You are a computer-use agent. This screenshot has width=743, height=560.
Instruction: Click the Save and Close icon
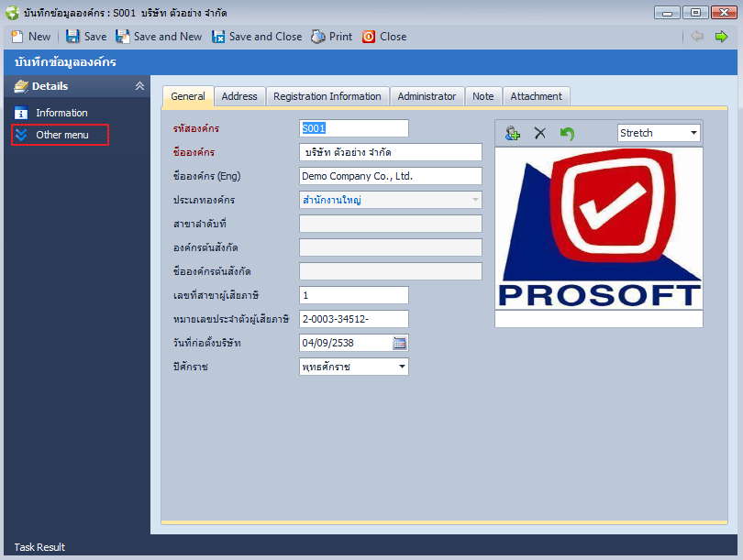pos(218,37)
